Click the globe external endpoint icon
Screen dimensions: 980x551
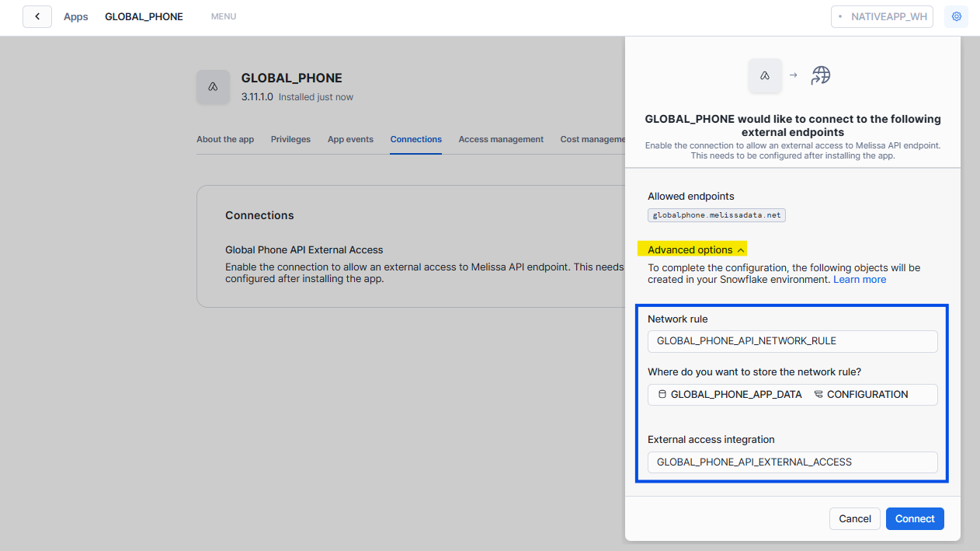click(821, 75)
